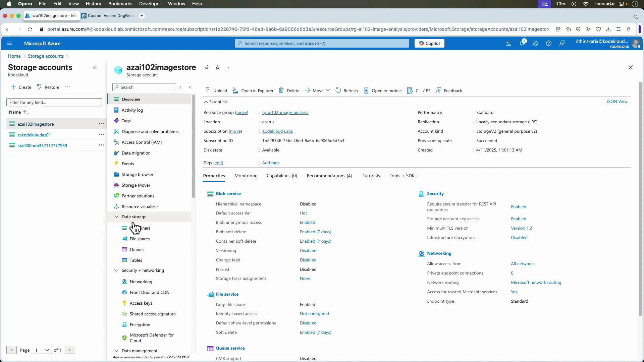
Task: Click Create storage account button
Action: pos(21,87)
